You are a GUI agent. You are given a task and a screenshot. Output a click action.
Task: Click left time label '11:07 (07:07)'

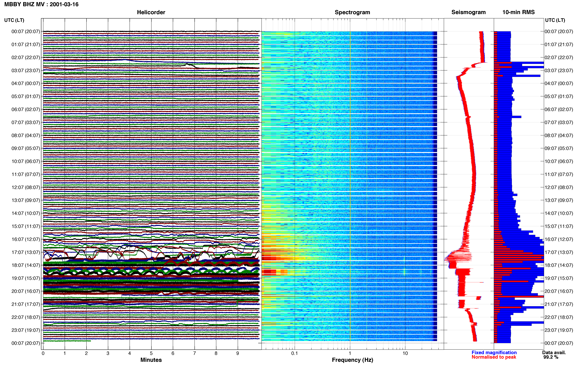click(x=26, y=174)
